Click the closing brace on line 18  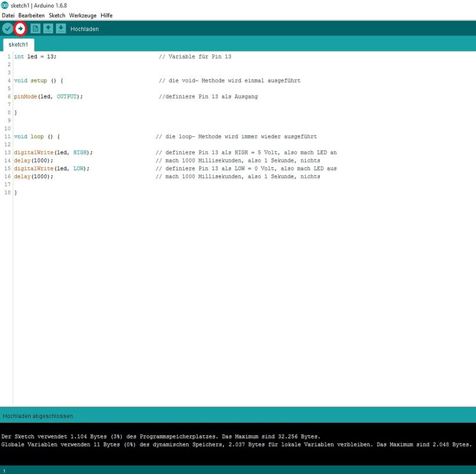click(x=16, y=193)
